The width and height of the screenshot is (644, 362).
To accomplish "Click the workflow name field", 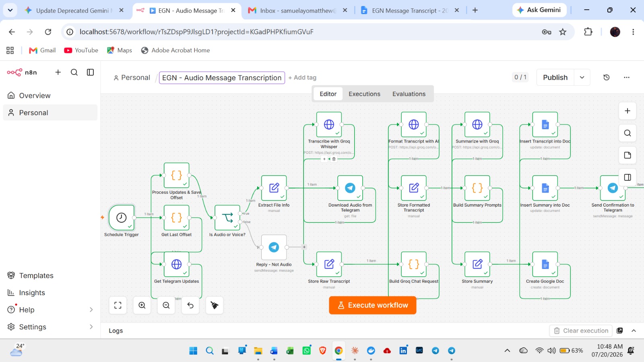I will coord(222,78).
